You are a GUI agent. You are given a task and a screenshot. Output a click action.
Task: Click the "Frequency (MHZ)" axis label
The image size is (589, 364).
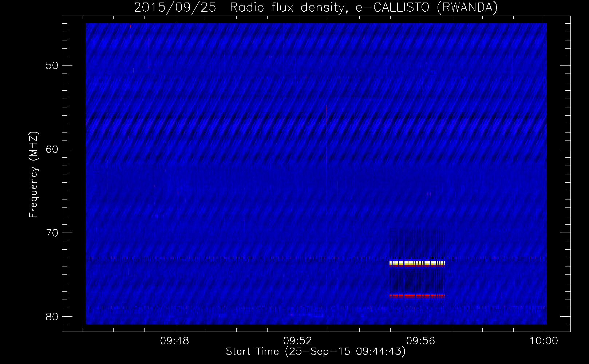coord(33,175)
